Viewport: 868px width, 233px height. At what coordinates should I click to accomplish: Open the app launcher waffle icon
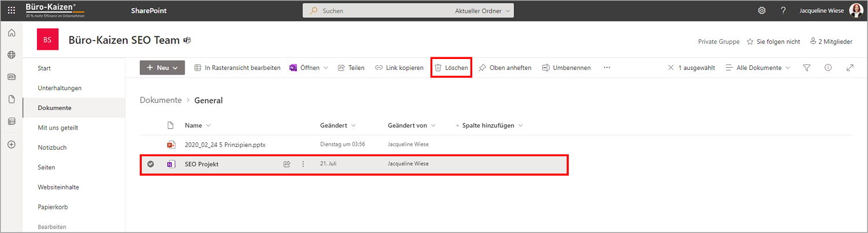click(12, 10)
